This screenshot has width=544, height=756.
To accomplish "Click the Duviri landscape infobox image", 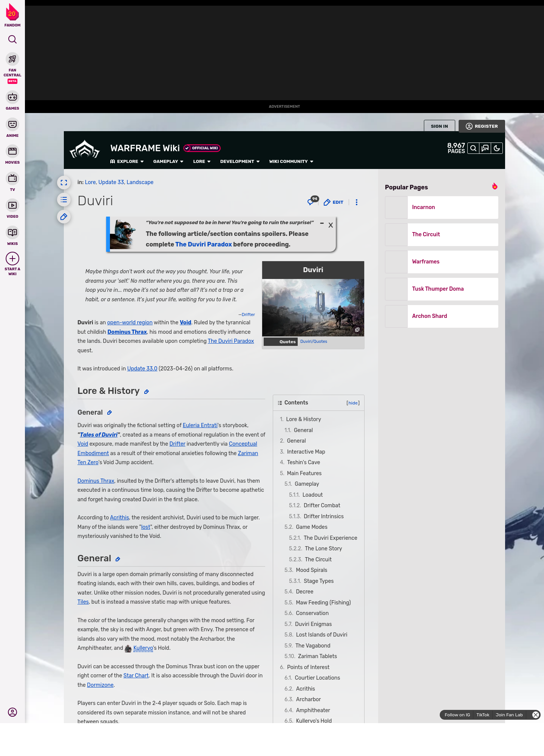I will [313, 308].
